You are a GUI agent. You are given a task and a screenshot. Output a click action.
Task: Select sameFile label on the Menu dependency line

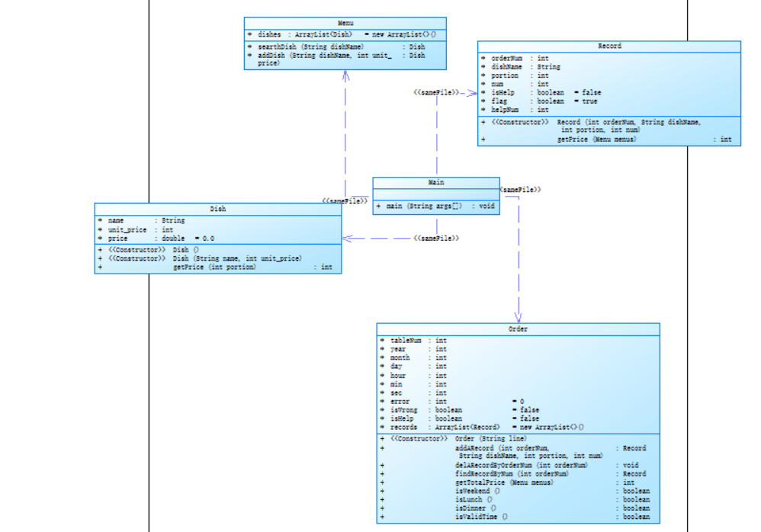pyautogui.click(x=345, y=200)
